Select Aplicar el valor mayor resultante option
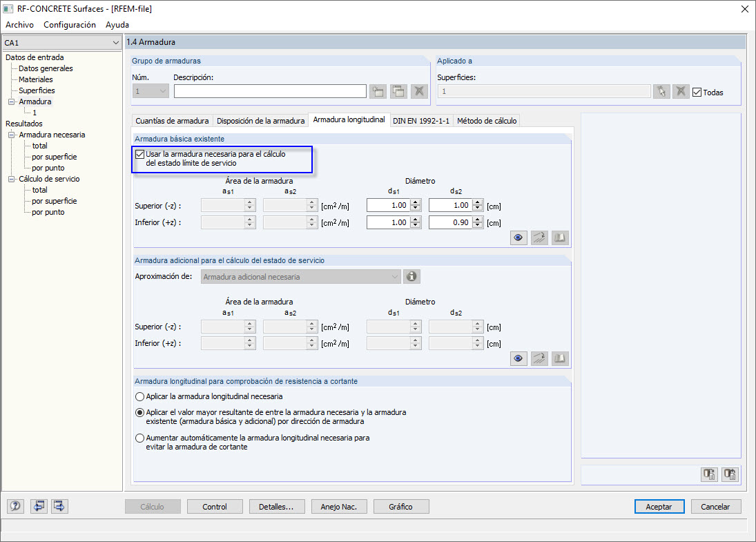 (140, 413)
